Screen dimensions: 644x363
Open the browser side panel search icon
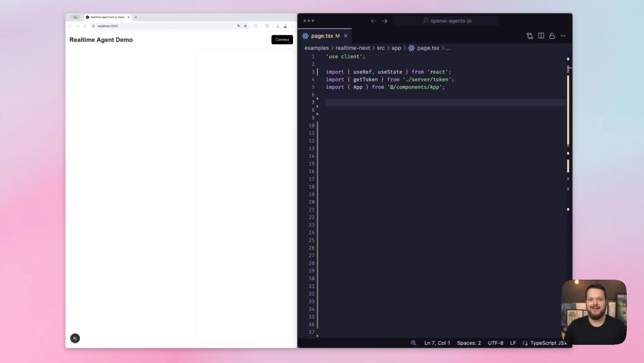[267, 26]
